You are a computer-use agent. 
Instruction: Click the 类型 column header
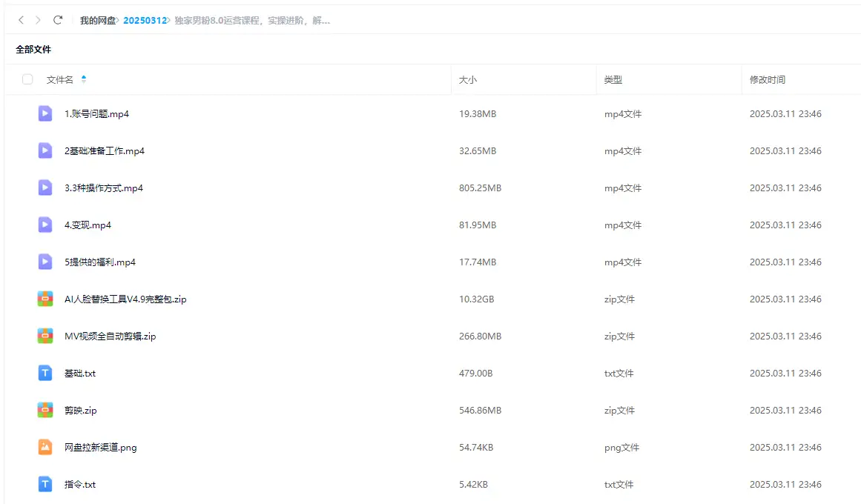(x=613, y=79)
